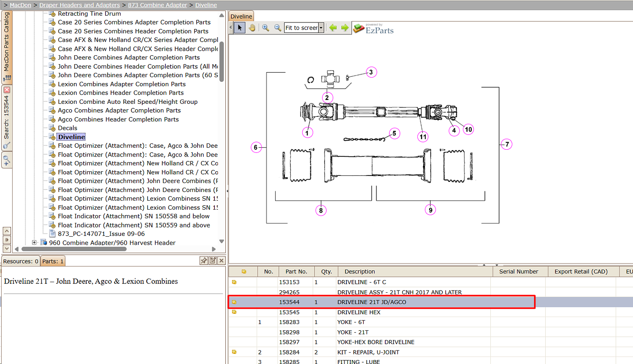Switch to the Resources: 0 tab
The image size is (633, 364).
[21, 261]
